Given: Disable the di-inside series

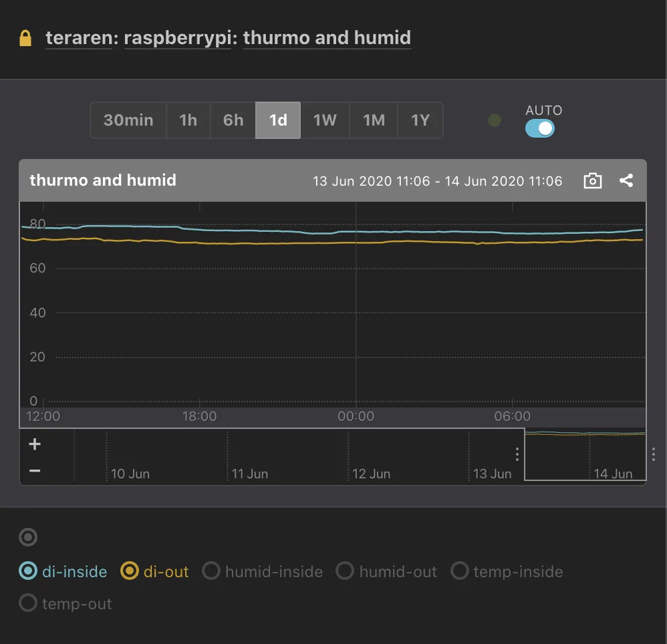Looking at the screenshot, I should point(28,571).
